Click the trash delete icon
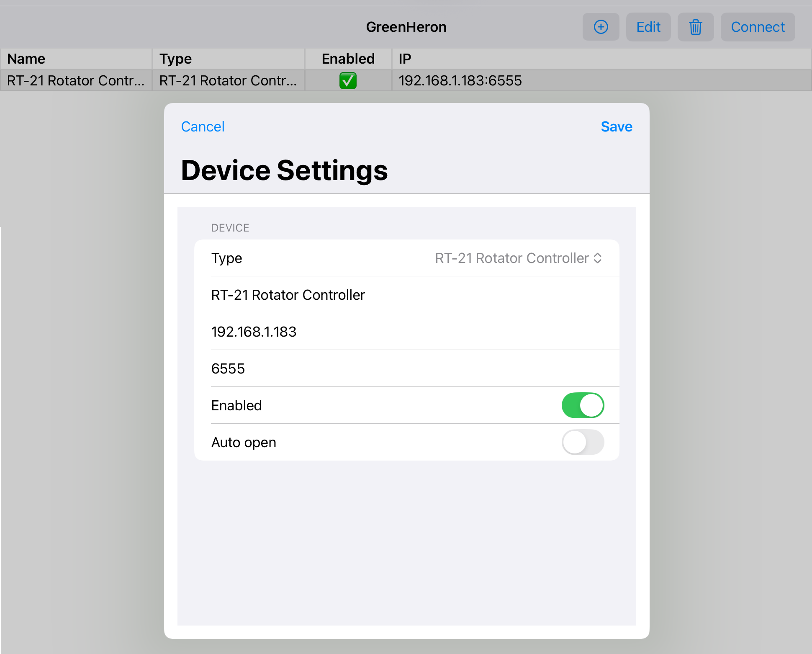This screenshot has height=654, width=812. pyautogui.click(x=695, y=27)
